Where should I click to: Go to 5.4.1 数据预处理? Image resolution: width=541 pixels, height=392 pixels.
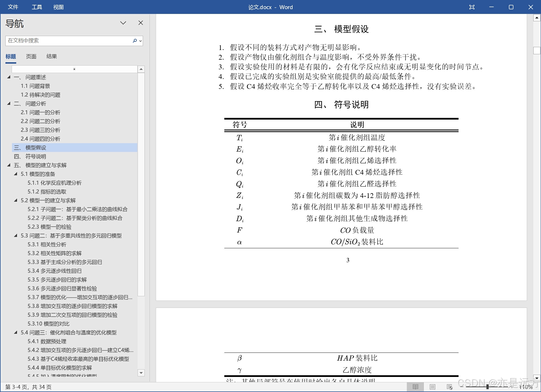47,341
